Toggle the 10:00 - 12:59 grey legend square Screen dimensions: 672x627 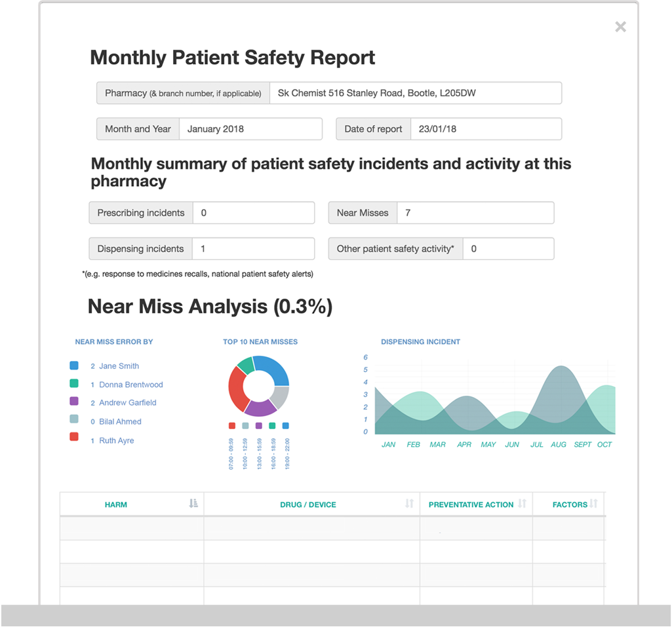pyautogui.click(x=245, y=425)
